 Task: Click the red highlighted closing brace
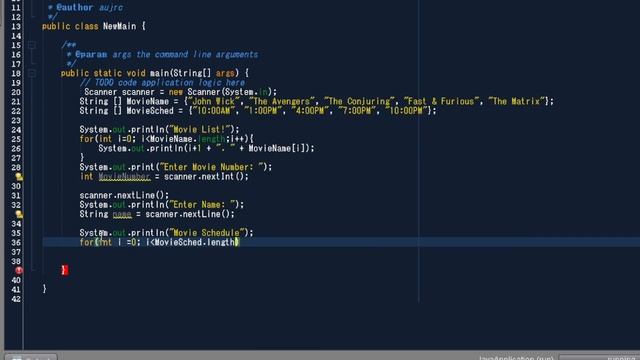tap(64, 270)
